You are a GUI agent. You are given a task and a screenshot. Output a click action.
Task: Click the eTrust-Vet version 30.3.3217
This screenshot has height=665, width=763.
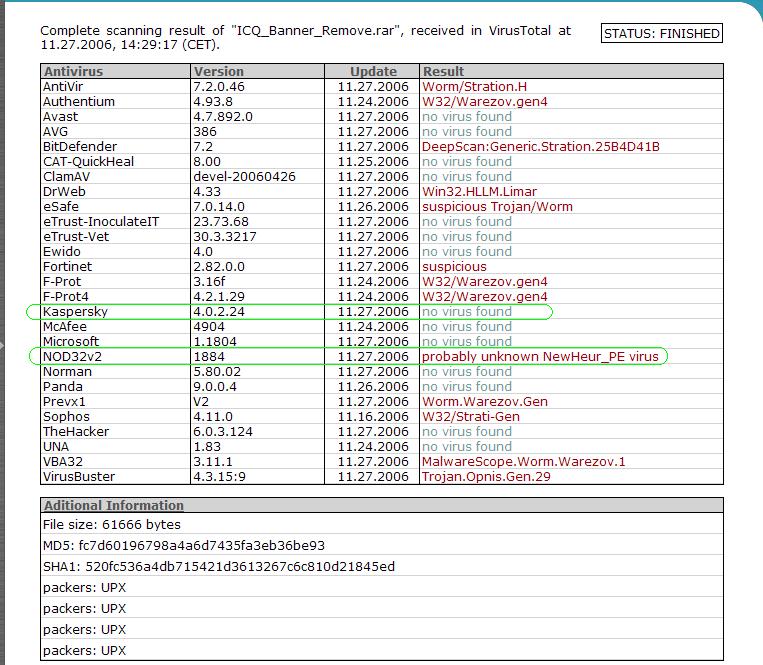tap(225, 237)
